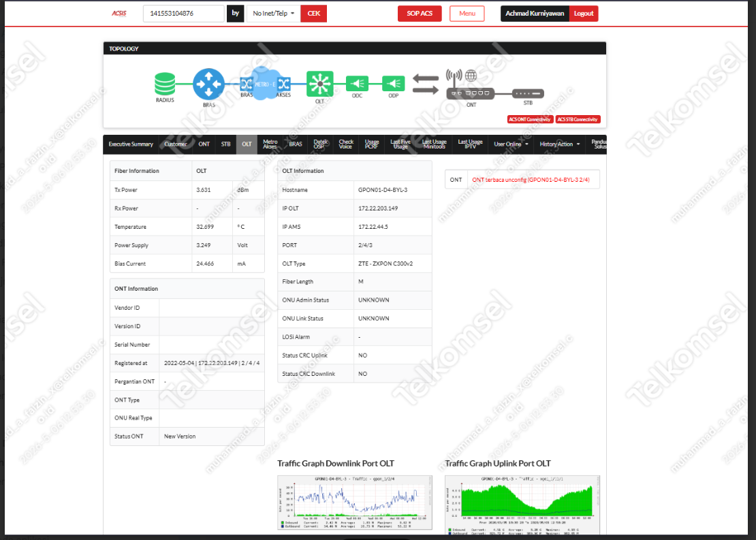The image size is (756, 540).
Task: Click the ACS ONT Connectivity button
Action: click(530, 120)
